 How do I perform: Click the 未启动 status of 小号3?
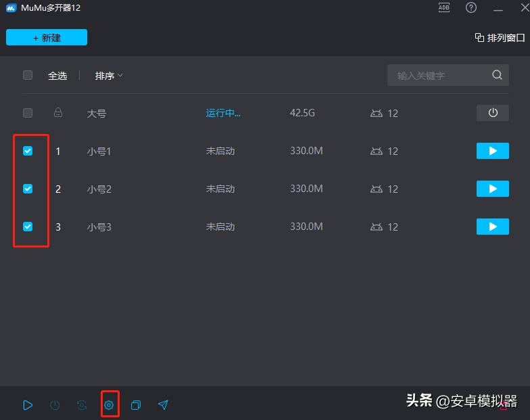(220, 227)
